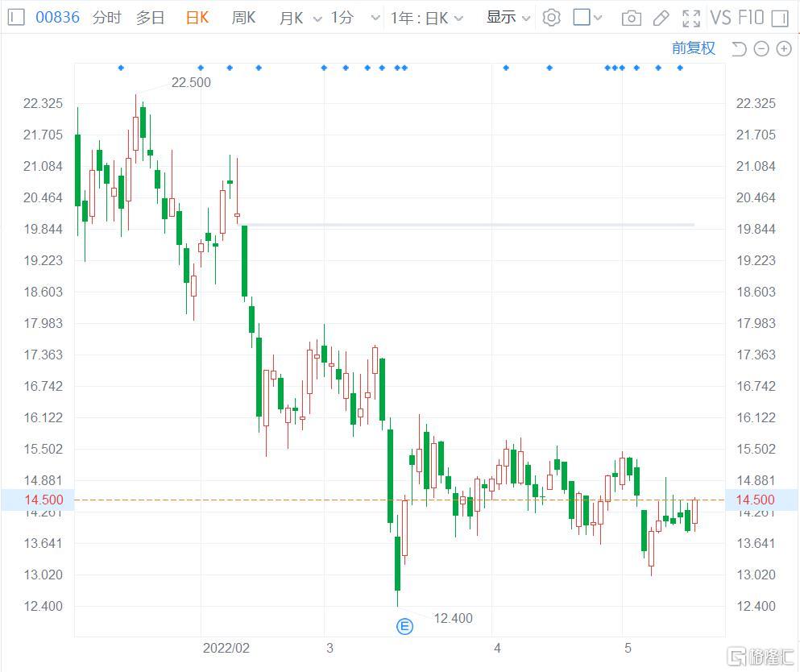
Task: Click the 前复权 adjustment link
Action: click(x=694, y=48)
